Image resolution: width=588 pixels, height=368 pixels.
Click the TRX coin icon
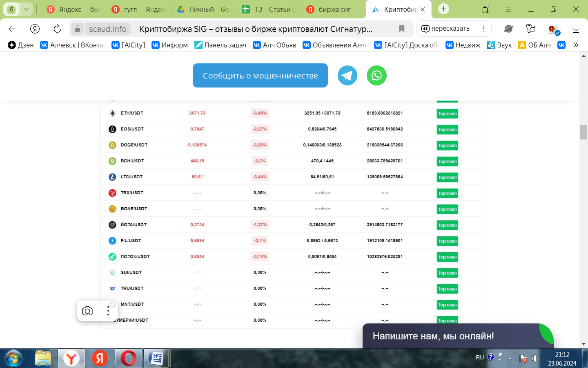(112, 193)
